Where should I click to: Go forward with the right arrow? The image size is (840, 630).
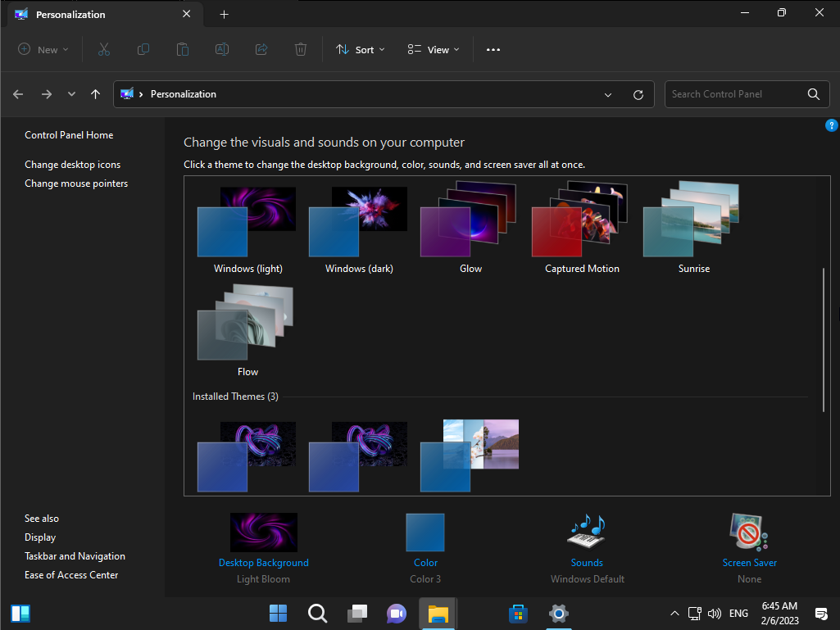point(47,94)
